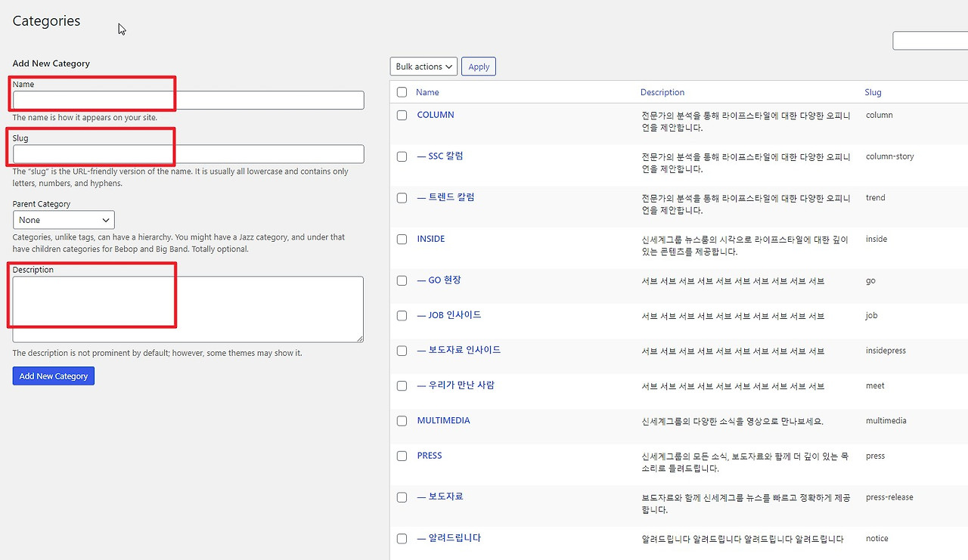Click the description text in the PRESS row
Screen dimensions: 968x560
tap(745, 463)
